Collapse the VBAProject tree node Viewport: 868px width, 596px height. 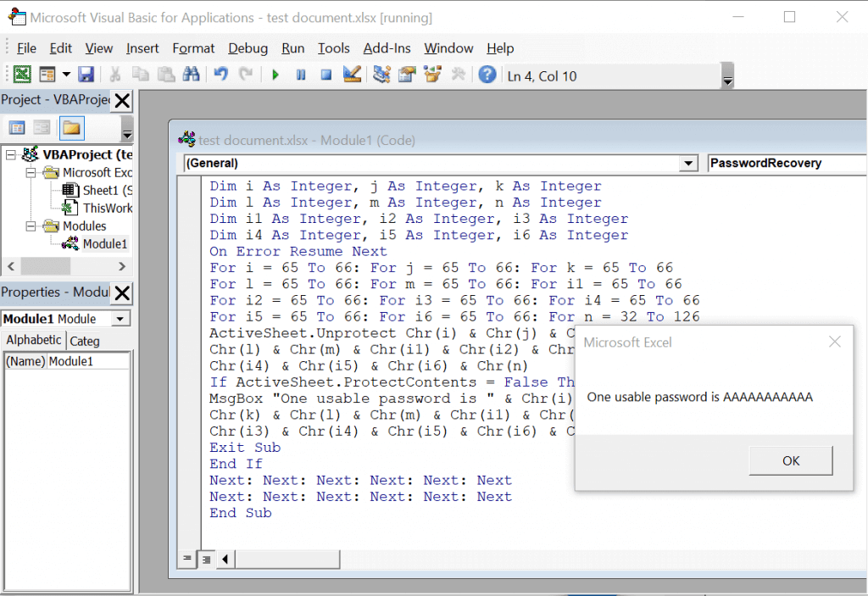coord(11,154)
